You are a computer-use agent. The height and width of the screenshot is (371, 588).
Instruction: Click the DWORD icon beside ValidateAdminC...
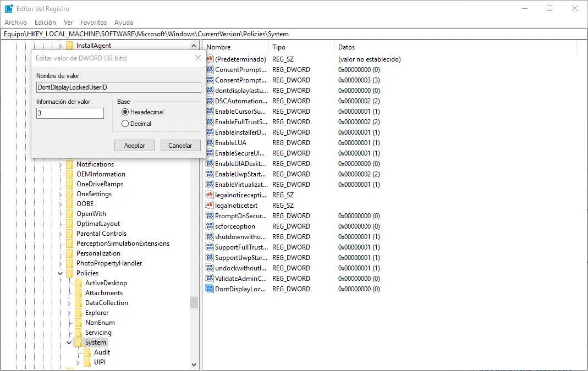tap(210, 279)
